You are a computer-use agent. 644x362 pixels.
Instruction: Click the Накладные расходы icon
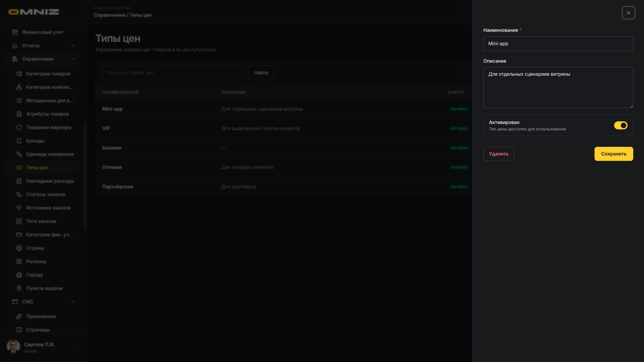point(19,181)
